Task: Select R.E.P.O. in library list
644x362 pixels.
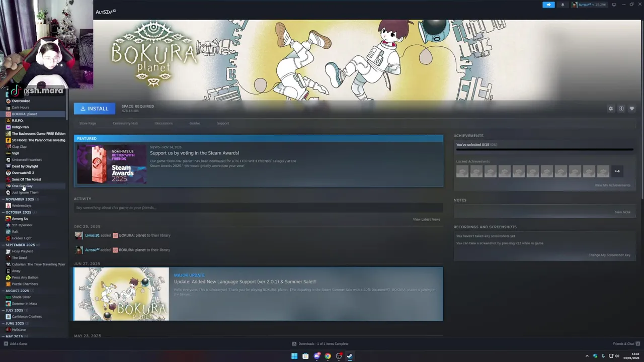Action: [18, 121]
